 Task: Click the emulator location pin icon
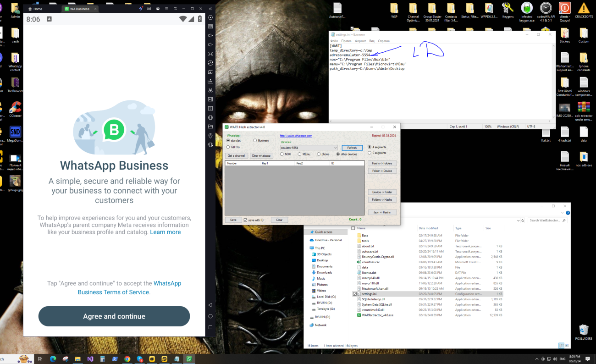click(210, 136)
